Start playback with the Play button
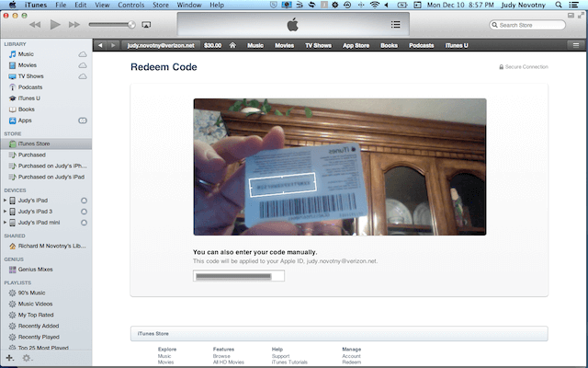The height and width of the screenshot is (368, 588). pos(55,25)
